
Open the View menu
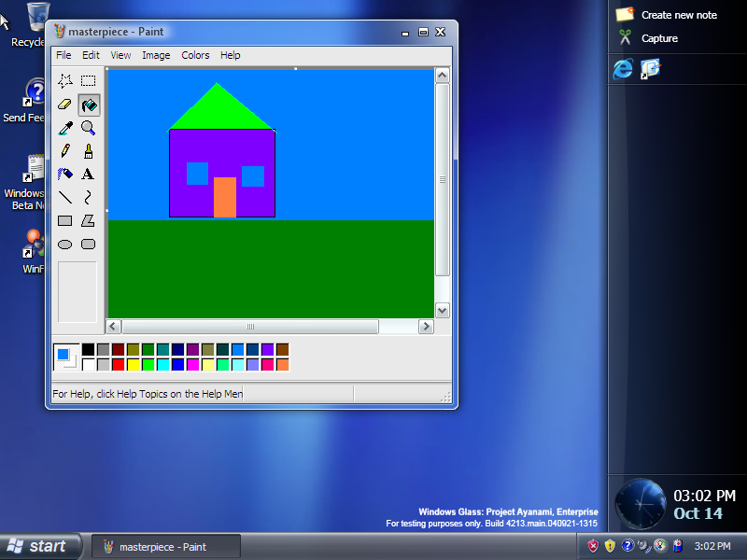point(120,55)
